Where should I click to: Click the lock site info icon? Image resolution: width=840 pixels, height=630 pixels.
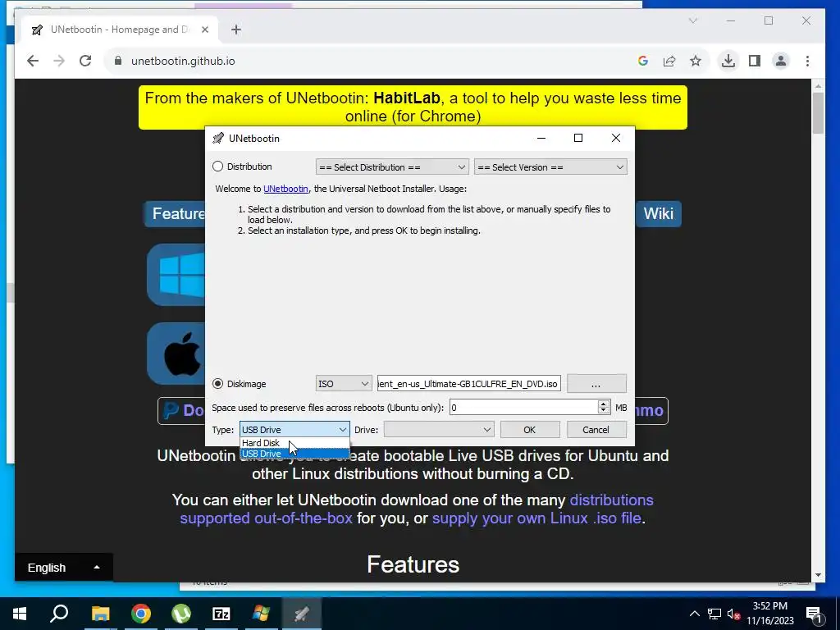pyautogui.click(x=118, y=61)
